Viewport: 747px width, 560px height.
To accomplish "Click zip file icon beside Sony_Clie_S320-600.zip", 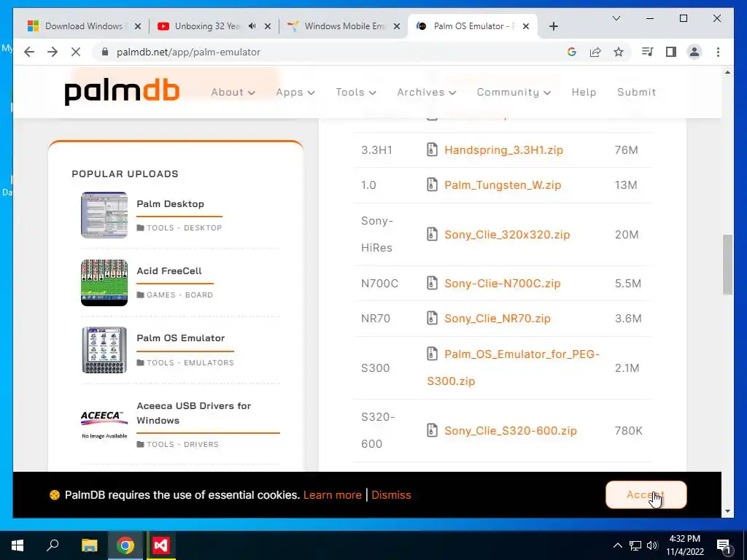I will [x=432, y=430].
